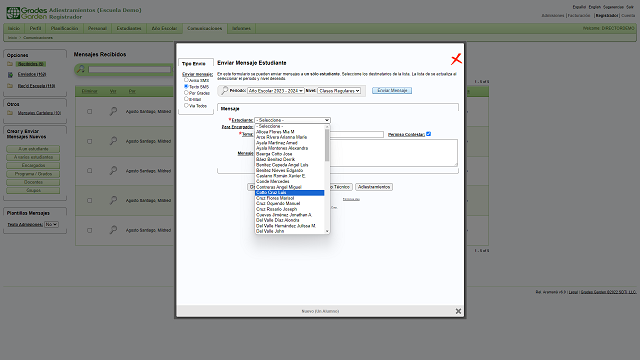The height and width of the screenshot is (360, 640).
Task: View the fourth received message via magnifier
Action: click(x=113, y=200)
